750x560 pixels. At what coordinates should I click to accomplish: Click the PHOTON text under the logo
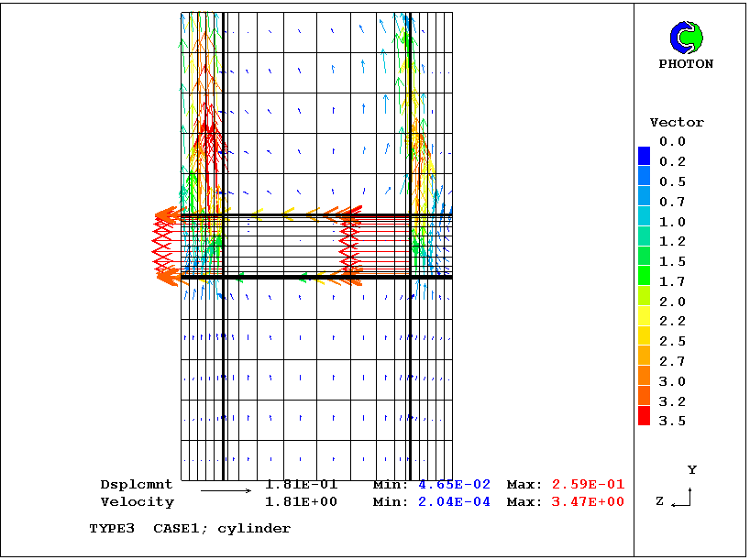686,64
